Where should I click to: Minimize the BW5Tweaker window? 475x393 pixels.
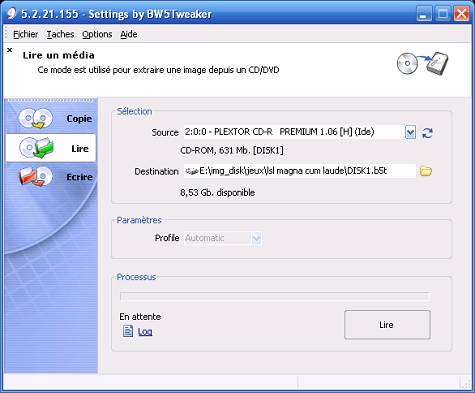point(424,14)
